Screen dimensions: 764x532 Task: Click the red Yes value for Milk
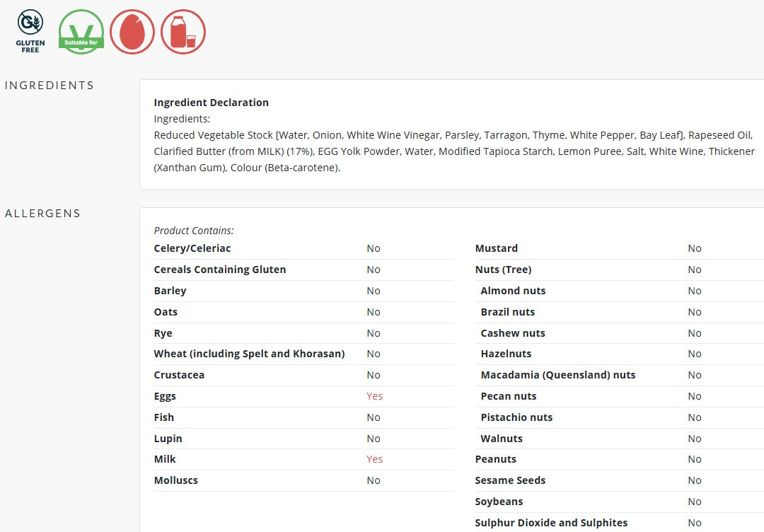point(374,459)
